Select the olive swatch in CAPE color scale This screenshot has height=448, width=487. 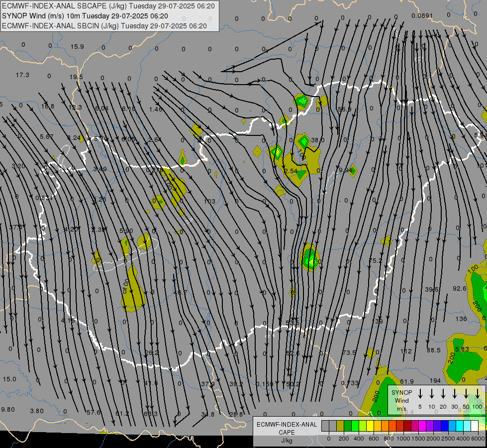[x=340, y=426]
